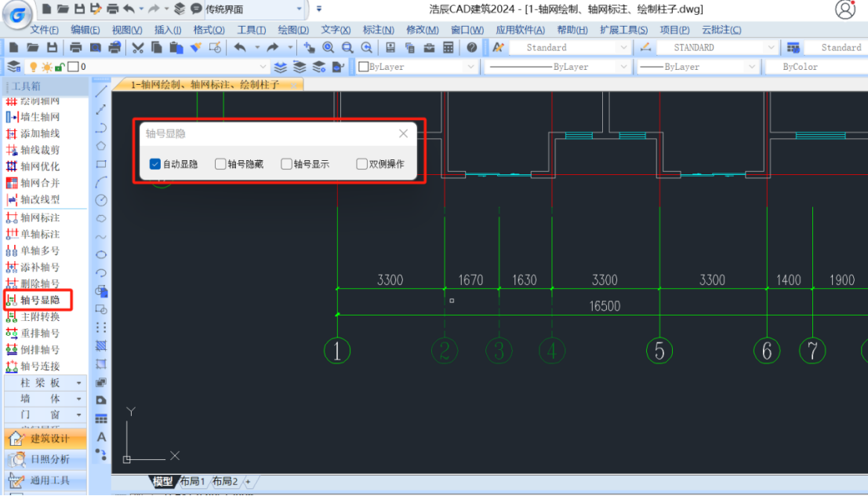The height and width of the screenshot is (496, 868).
Task: Click the 轴号显隐 tool in toolbox
Action: pyautogui.click(x=39, y=301)
